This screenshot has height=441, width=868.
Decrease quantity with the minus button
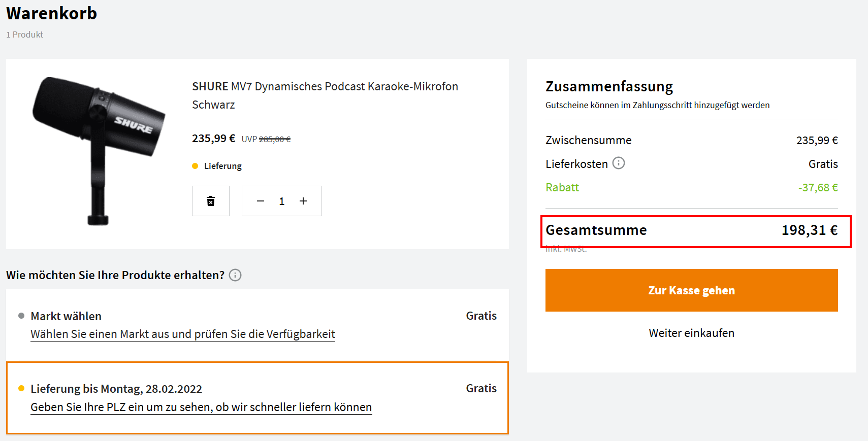pyautogui.click(x=261, y=201)
